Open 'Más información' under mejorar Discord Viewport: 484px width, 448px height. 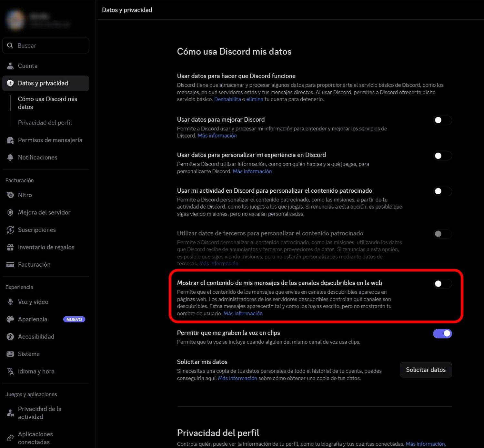[217, 136]
